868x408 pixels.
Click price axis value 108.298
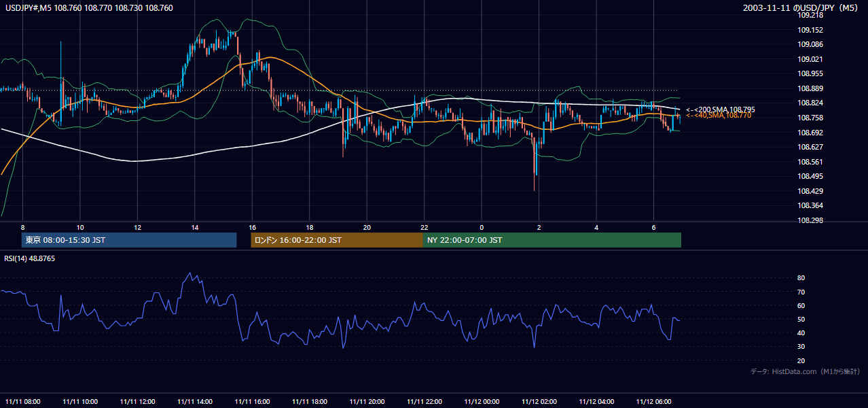[810, 220]
